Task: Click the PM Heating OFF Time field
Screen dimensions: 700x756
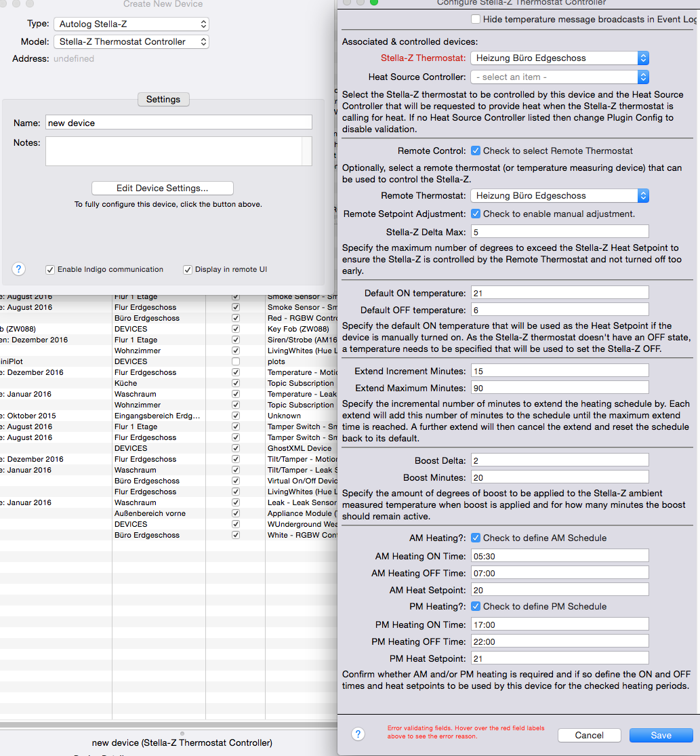Action: point(560,641)
